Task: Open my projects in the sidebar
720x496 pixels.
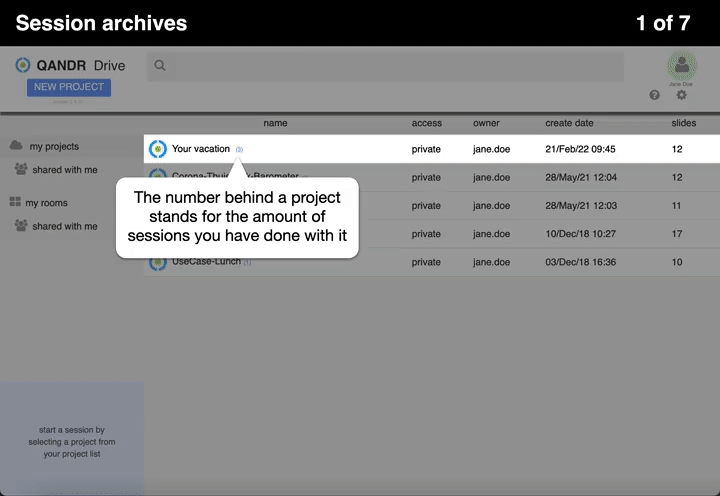Action: [54, 147]
